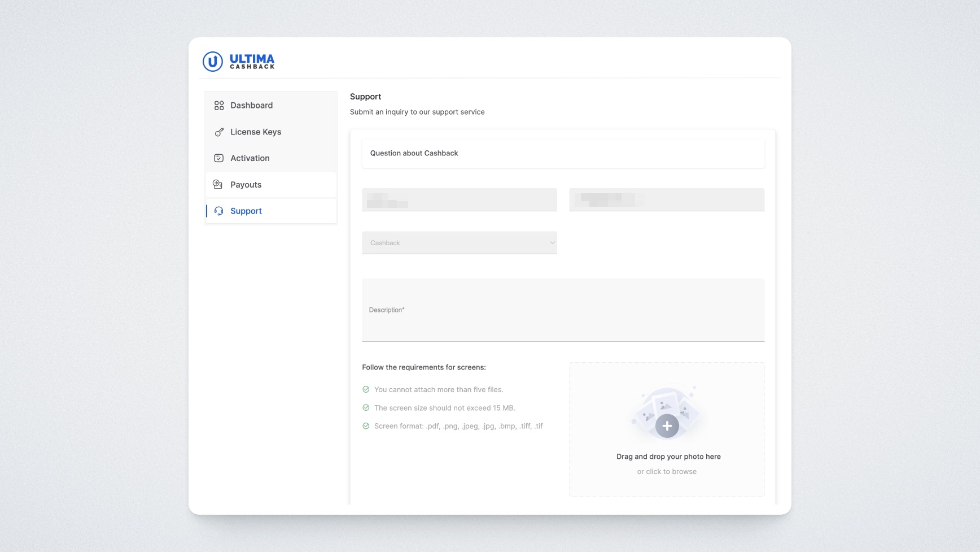Click green check beside 15 MB rule

click(366, 407)
